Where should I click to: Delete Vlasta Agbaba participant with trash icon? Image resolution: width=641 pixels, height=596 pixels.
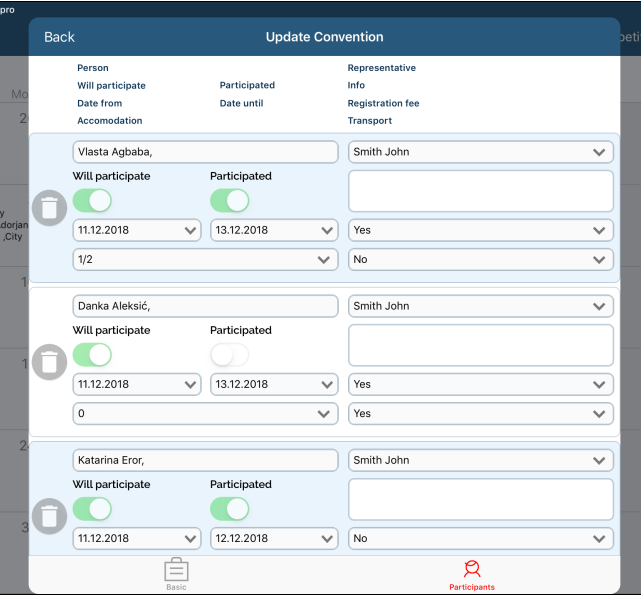tap(50, 207)
